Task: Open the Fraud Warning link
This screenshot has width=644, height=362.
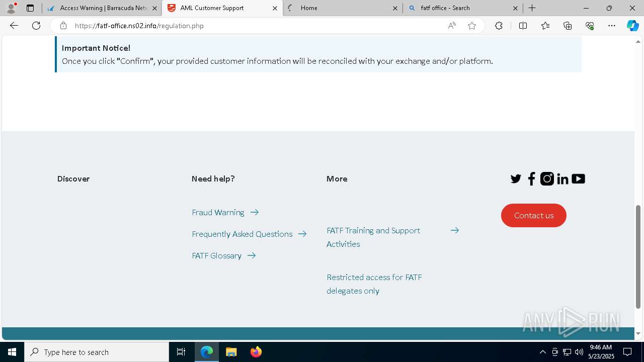Action: click(x=218, y=213)
